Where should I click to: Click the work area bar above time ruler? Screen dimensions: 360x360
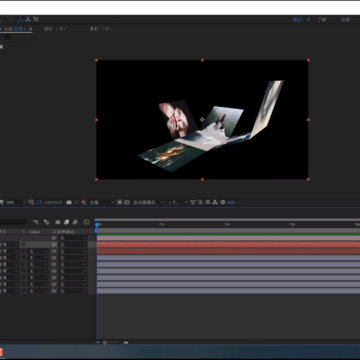tap(228, 220)
